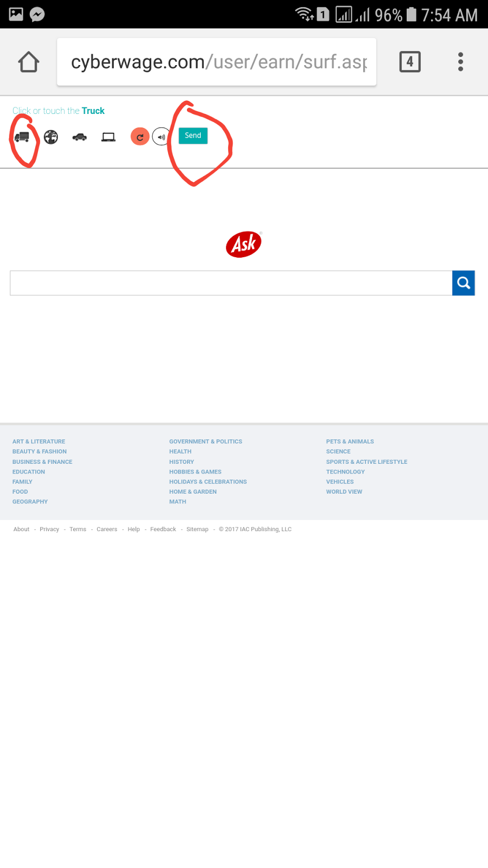Image resolution: width=488 pixels, height=868 pixels.
Task: Click the Ask logo
Action: pos(244,244)
